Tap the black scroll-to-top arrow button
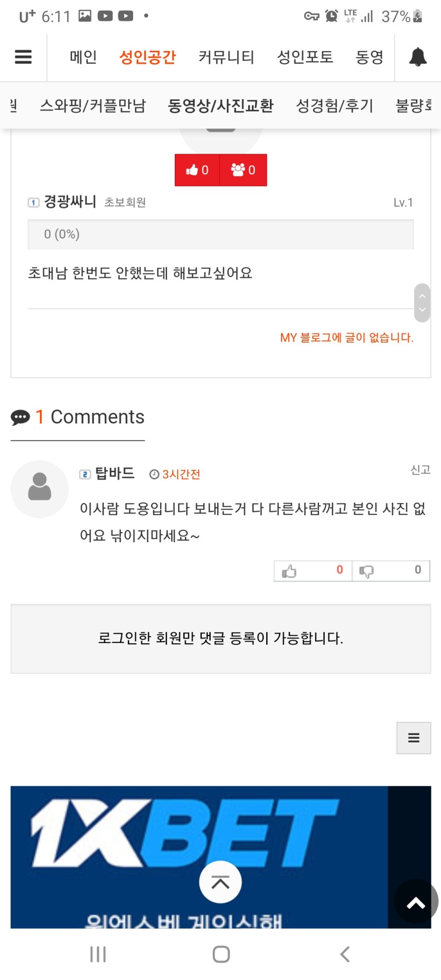 click(416, 903)
